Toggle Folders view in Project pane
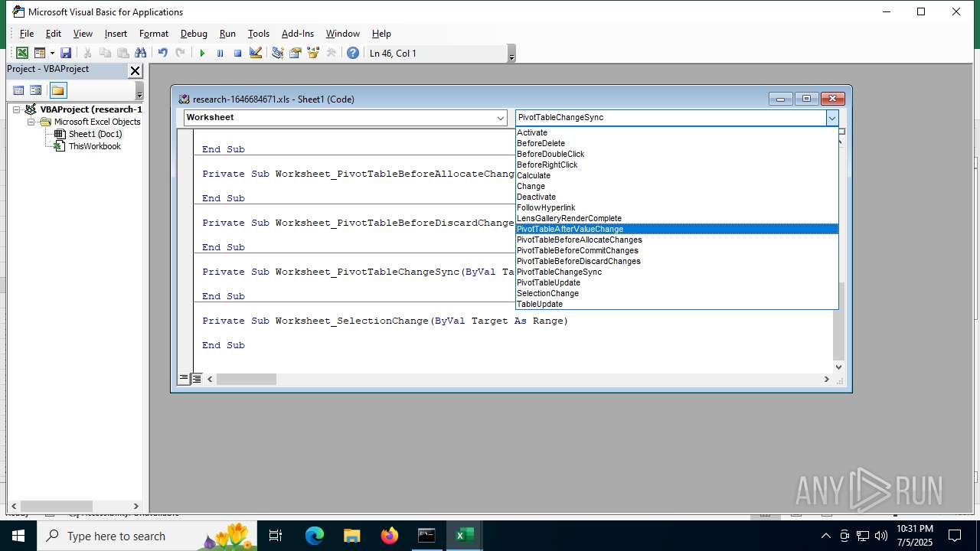 point(58,90)
